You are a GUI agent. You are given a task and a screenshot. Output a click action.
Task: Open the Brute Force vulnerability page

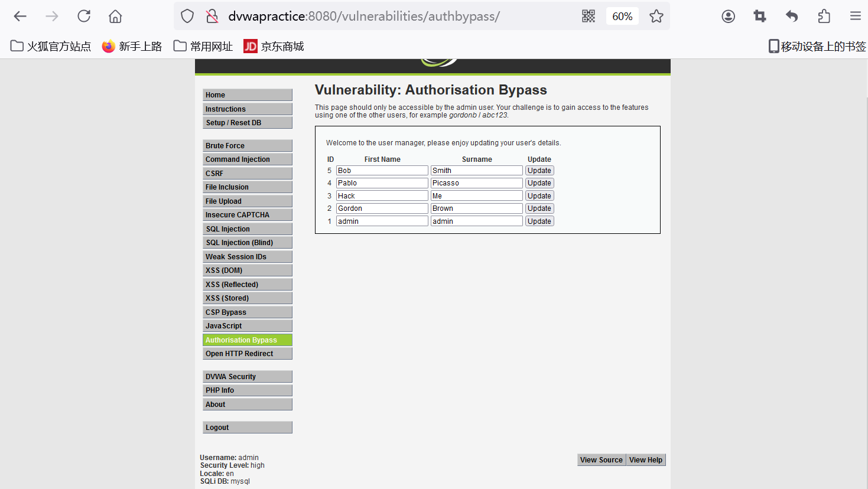point(248,146)
